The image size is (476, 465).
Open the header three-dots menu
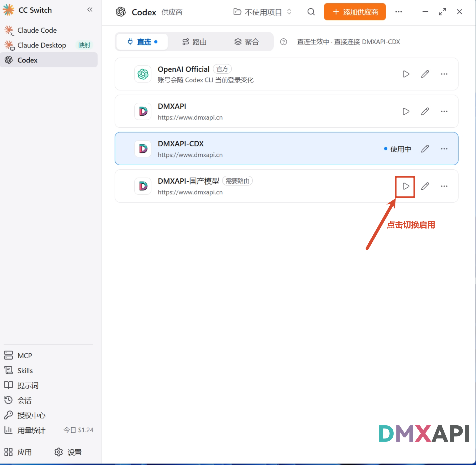click(x=398, y=12)
